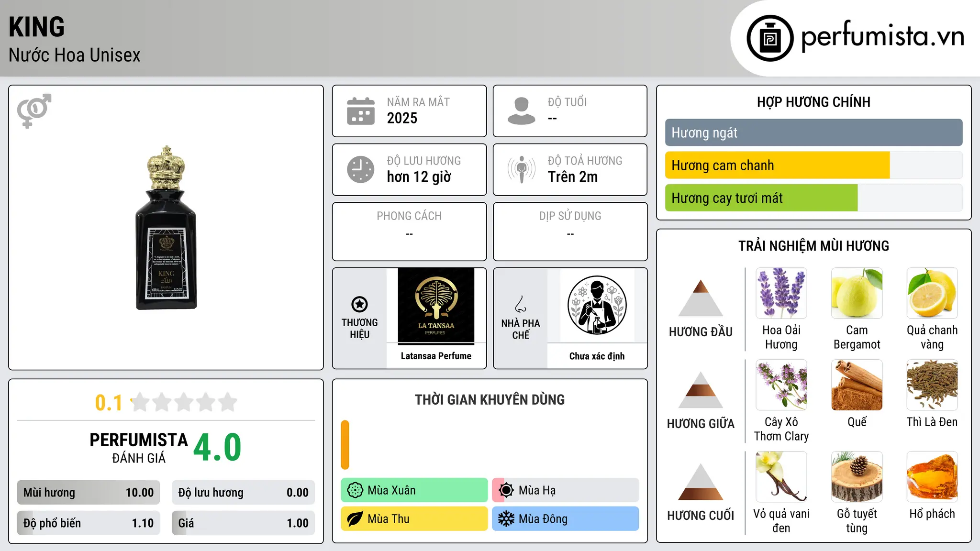980x551 pixels.
Task: Click the Vỏ quả vani đen image
Action: click(x=781, y=477)
